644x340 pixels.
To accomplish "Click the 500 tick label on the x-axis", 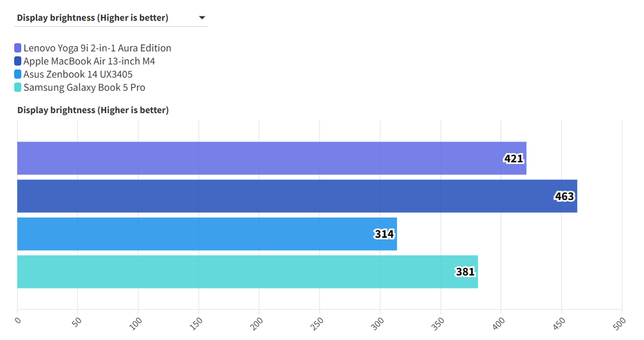I will pyautogui.click(x=618, y=321).
